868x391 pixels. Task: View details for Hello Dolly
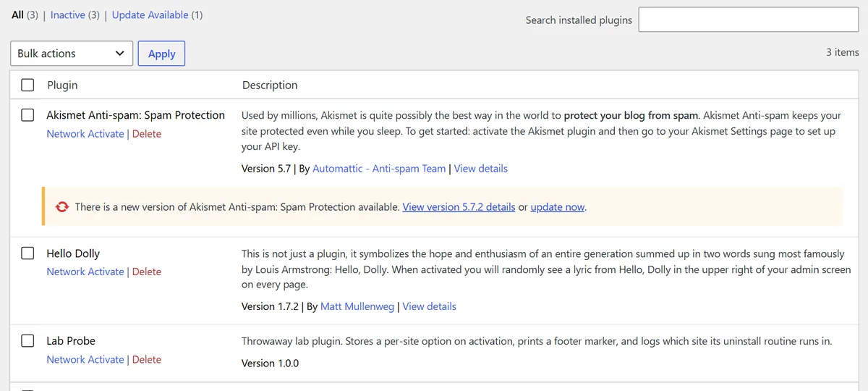pos(430,306)
